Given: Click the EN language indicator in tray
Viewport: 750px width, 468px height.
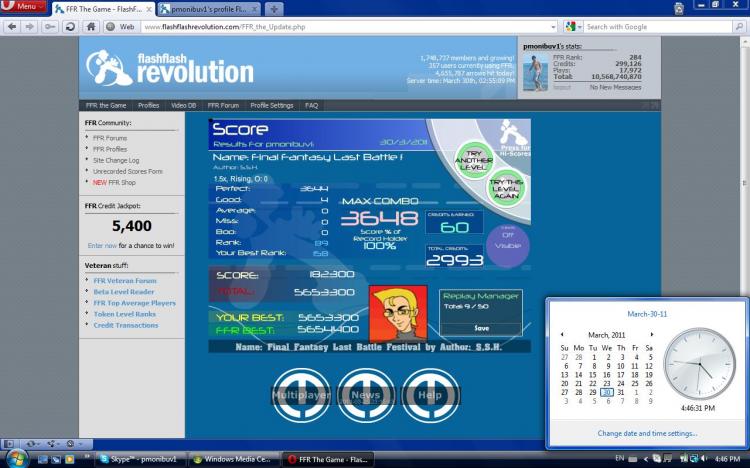Looking at the screenshot, I should coord(619,458).
